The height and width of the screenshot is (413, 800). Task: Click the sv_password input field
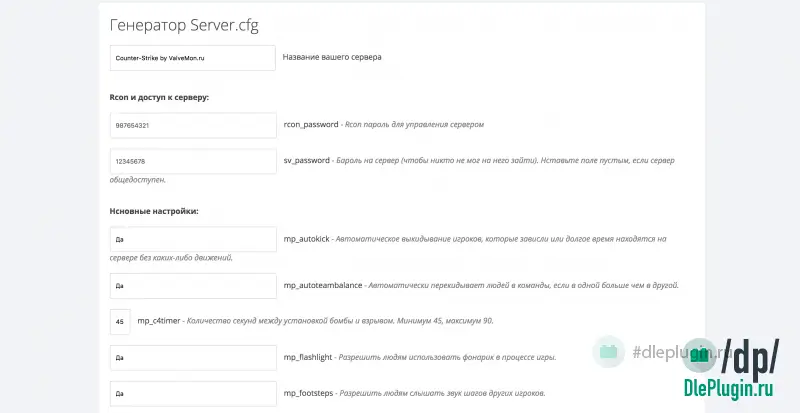click(193, 161)
